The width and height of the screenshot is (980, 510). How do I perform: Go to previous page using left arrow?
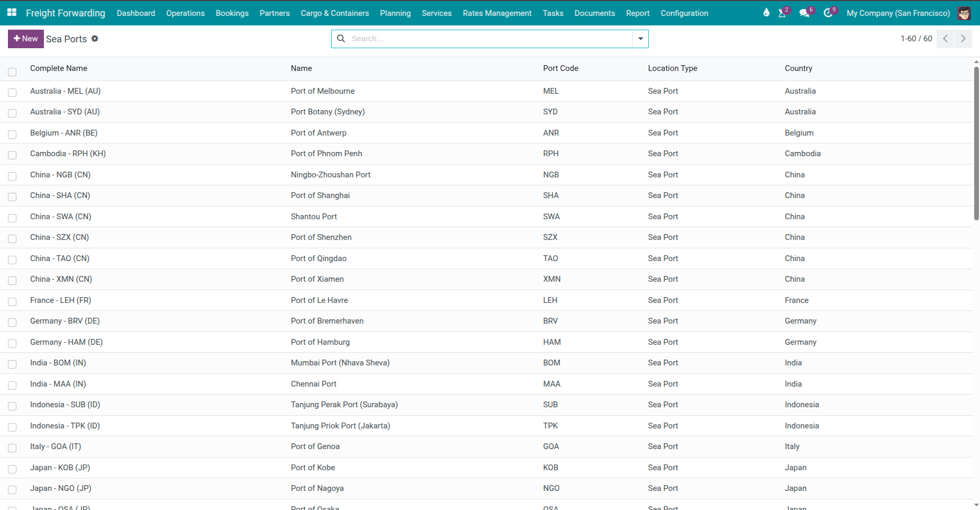pyautogui.click(x=945, y=39)
